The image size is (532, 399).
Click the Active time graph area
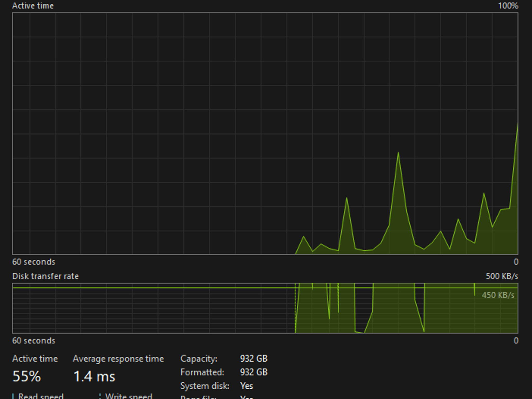click(x=265, y=134)
